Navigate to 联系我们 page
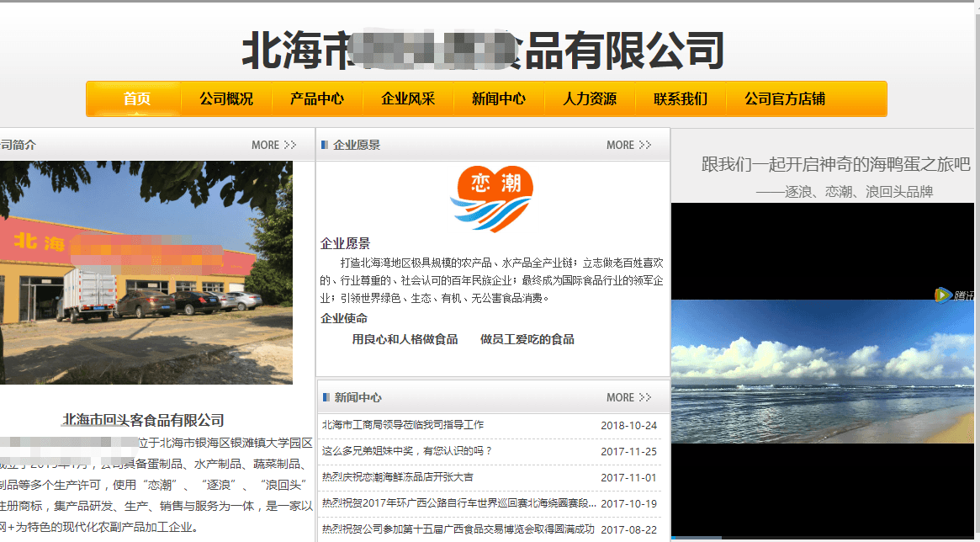This screenshot has width=980, height=542. pyautogui.click(x=681, y=98)
